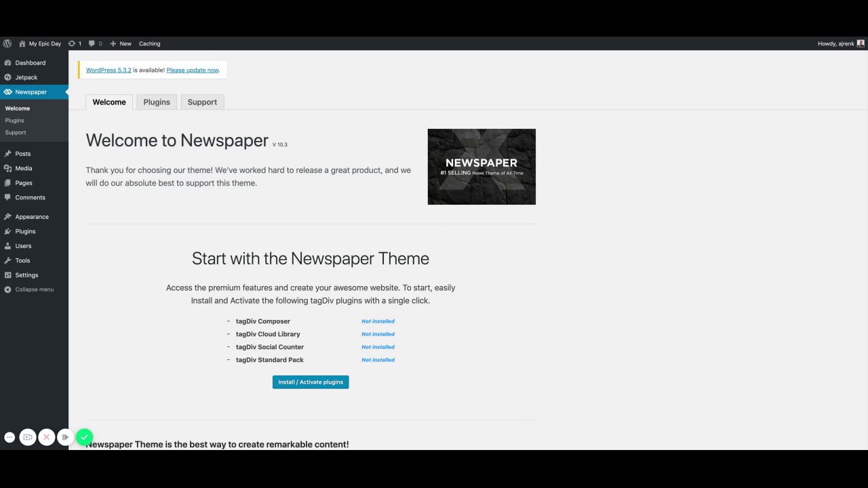The height and width of the screenshot is (488, 868).
Task: Click Not installed status for tagDiv Standard Pack
Action: click(378, 360)
